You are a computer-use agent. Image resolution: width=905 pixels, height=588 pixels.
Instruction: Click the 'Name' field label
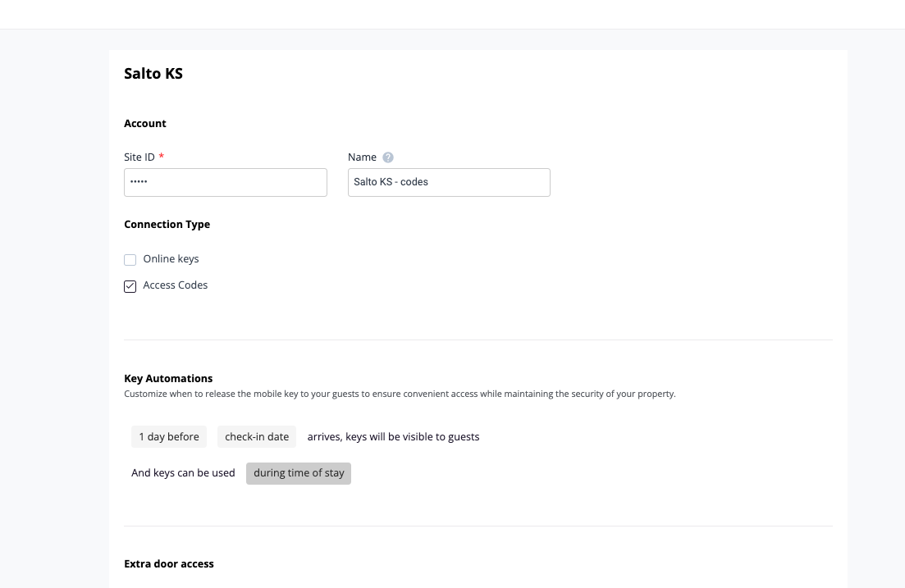coord(362,157)
